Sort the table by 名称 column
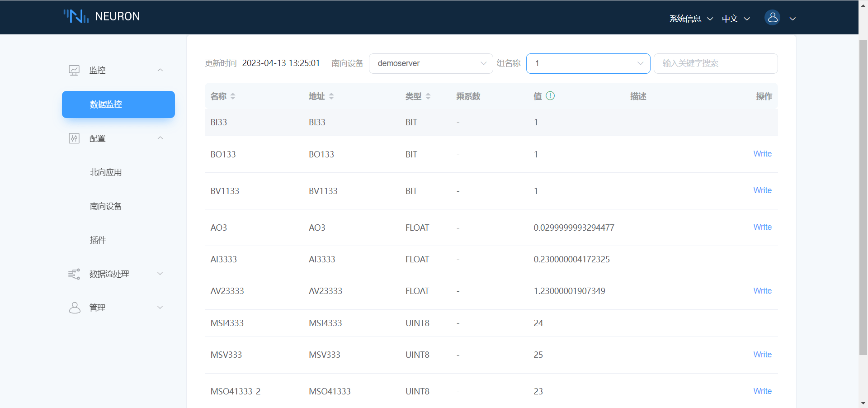The image size is (868, 408). point(233,96)
